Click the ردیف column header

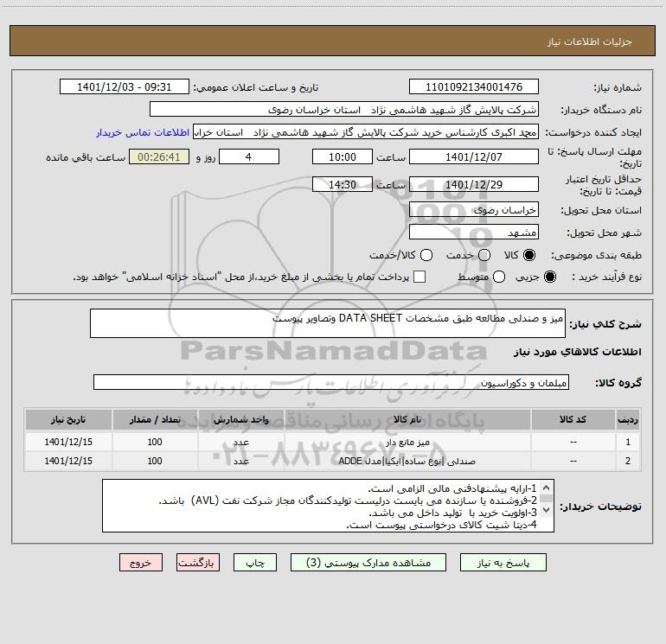tap(628, 419)
